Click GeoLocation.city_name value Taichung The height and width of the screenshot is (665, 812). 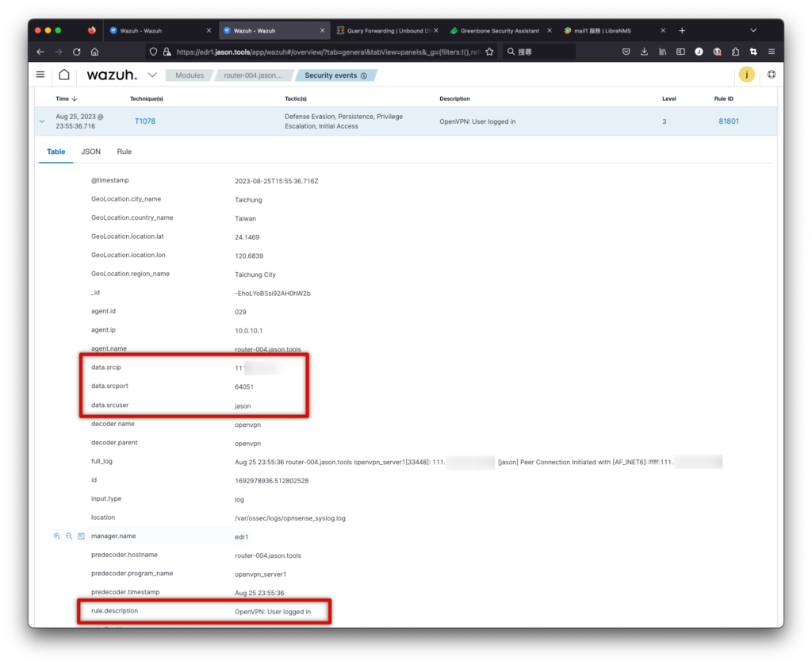pos(248,199)
